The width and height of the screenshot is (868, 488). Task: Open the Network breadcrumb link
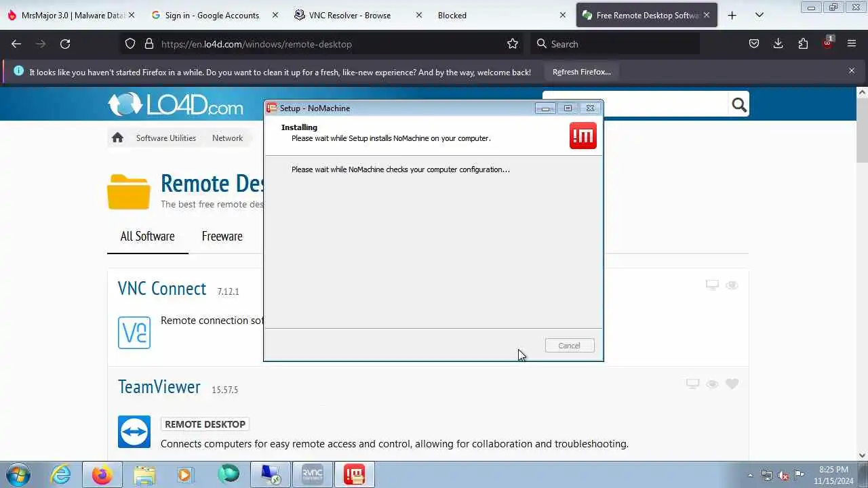[x=227, y=138]
